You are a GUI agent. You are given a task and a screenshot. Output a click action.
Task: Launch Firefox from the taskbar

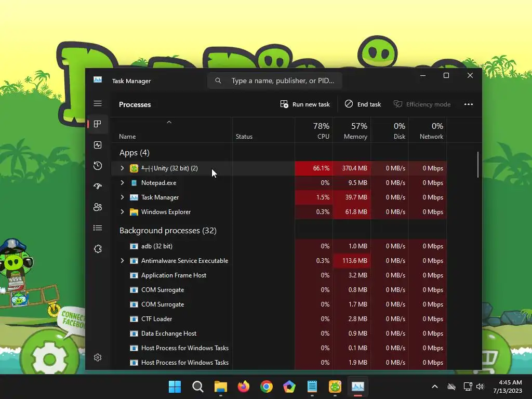click(x=243, y=387)
